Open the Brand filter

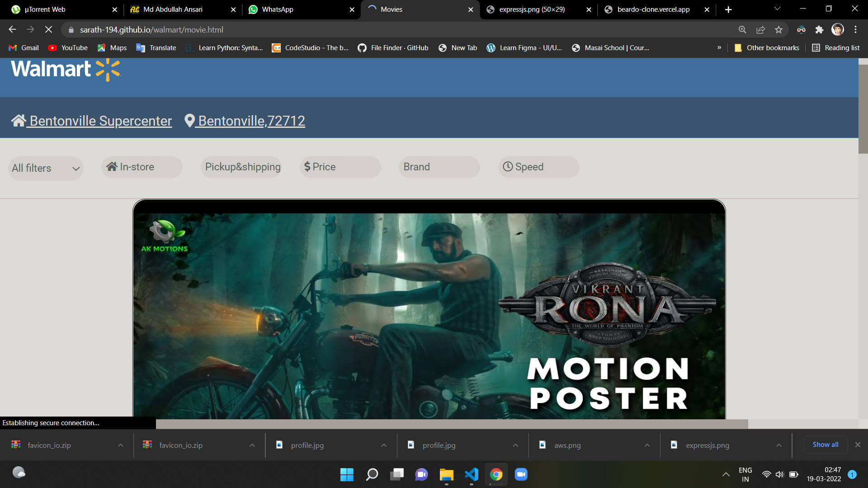coord(439,167)
